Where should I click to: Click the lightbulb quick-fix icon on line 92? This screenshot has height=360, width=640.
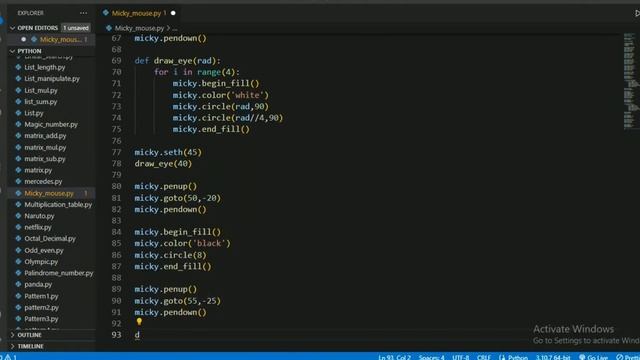tap(139, 322)
